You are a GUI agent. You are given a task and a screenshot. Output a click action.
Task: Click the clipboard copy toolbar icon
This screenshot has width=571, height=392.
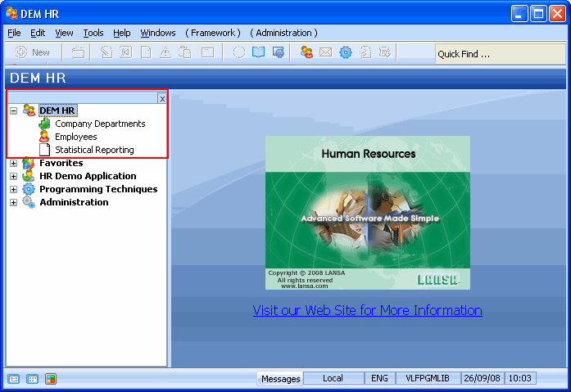tap(185, 52)
